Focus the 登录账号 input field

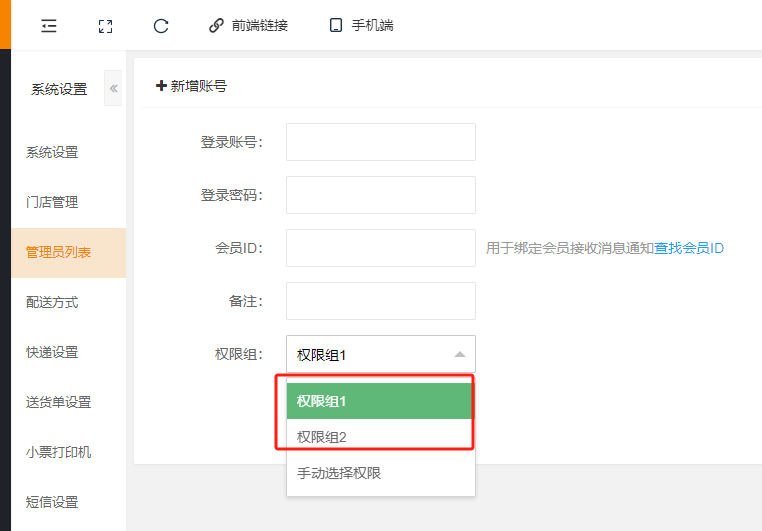click(380, 142)
